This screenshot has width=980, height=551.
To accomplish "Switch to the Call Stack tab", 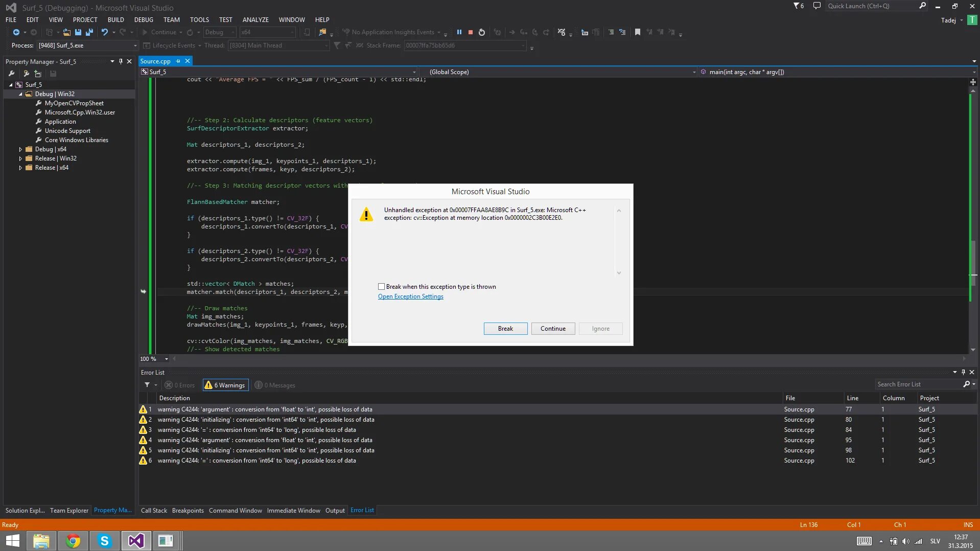I will 154,510.
